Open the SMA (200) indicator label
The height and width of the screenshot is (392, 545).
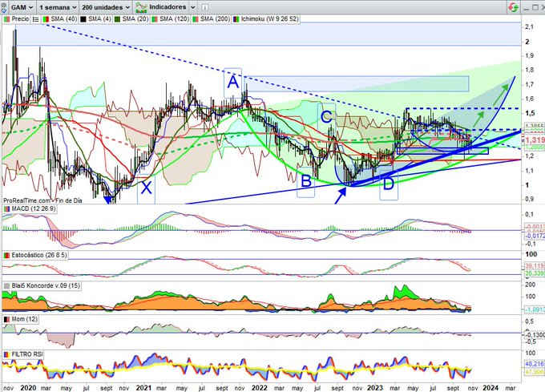pyautogui.click(x=215, y=18)
